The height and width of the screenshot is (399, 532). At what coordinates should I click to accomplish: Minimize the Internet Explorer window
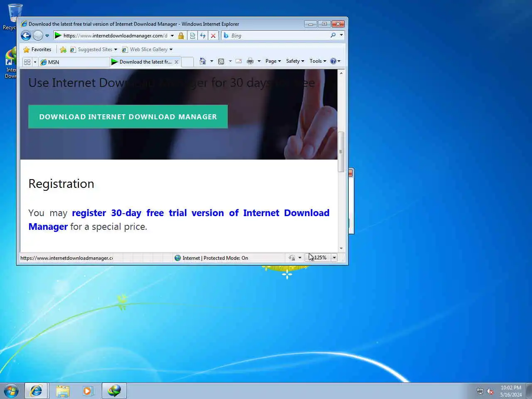click(x=310, y=24)
